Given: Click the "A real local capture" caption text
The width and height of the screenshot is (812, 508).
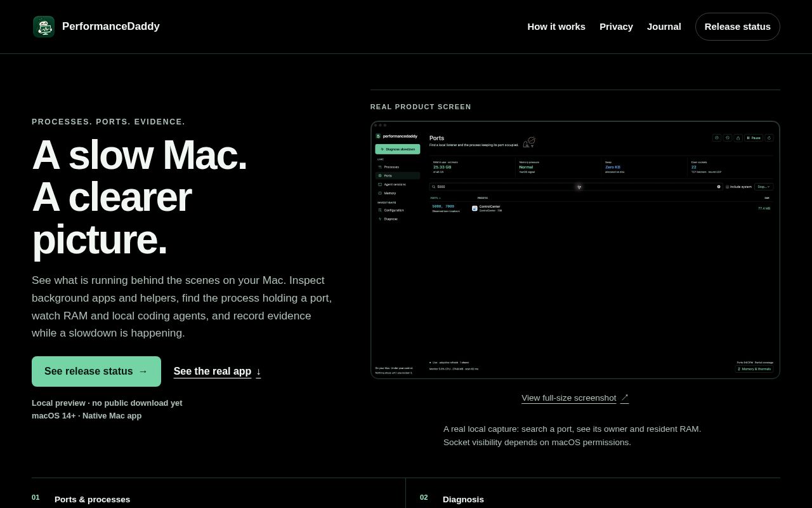Looking at the screenshot, I should (x=572, y=436).
